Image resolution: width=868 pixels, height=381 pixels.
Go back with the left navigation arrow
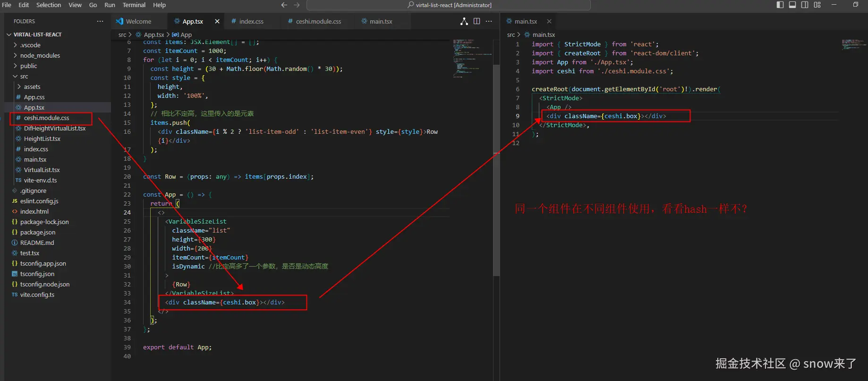tap(284, 5)
